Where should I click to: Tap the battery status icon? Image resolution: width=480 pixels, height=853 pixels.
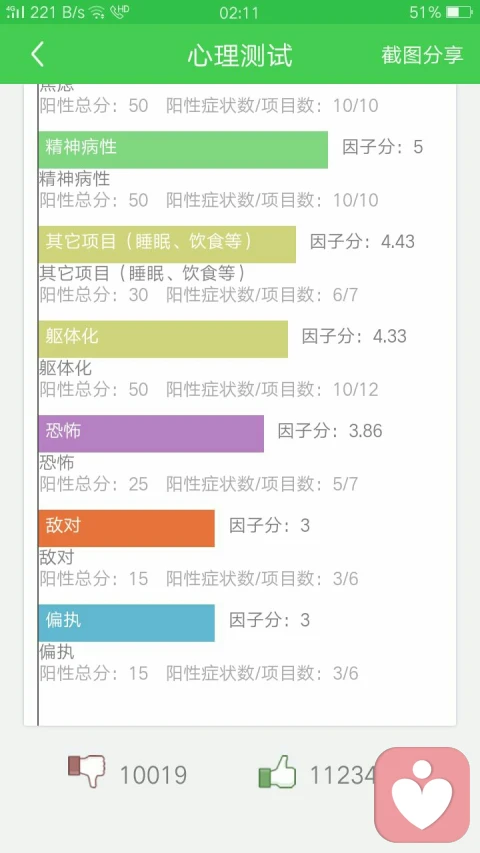(x=458, y=12)
